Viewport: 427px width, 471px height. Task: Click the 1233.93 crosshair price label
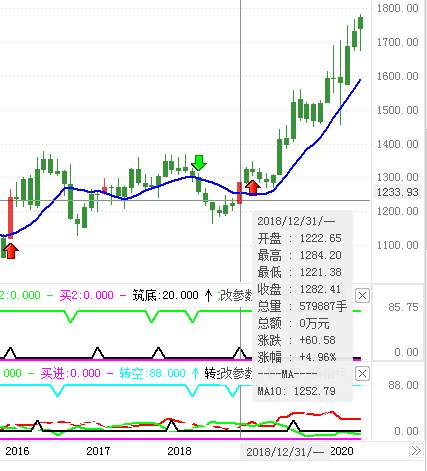(398, 192)
